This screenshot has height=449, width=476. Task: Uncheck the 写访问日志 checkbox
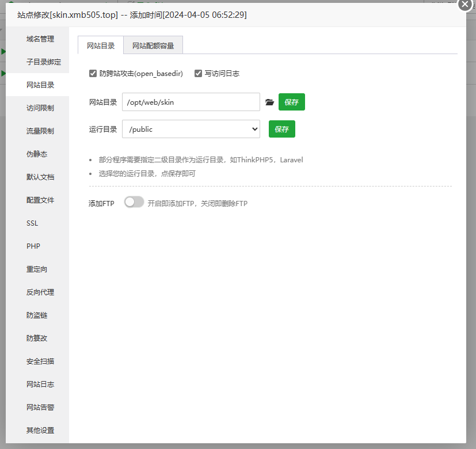tap(198, 74)
